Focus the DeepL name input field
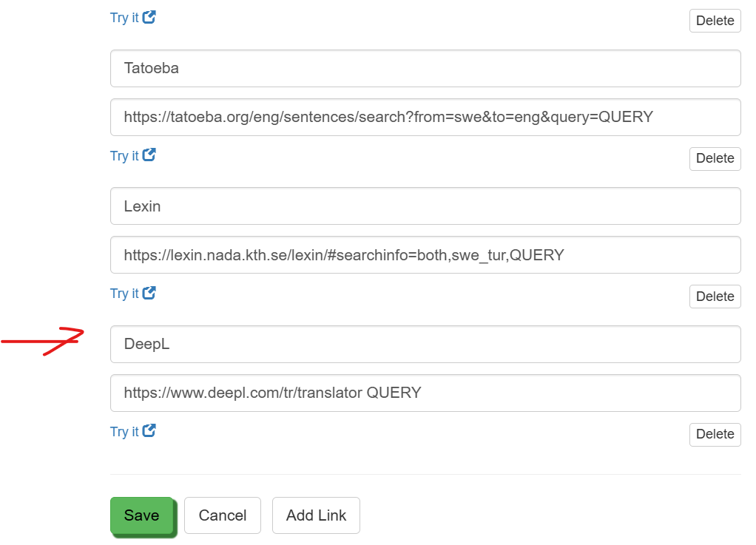The height and width of the screenshot is (545, 756). pos(425,344)
